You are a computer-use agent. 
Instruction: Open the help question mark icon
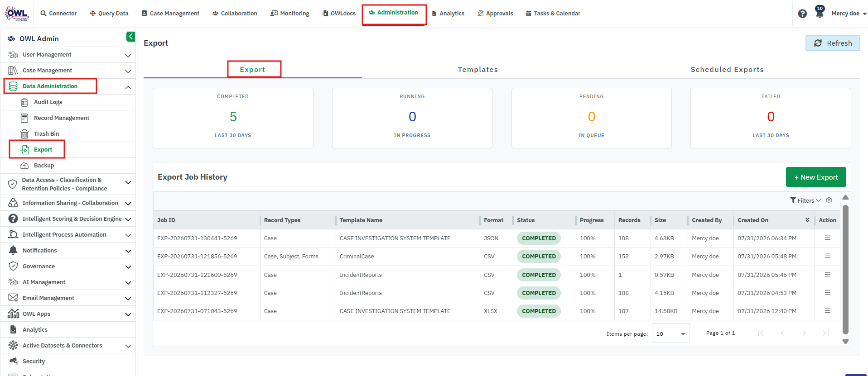click(802, 14)
